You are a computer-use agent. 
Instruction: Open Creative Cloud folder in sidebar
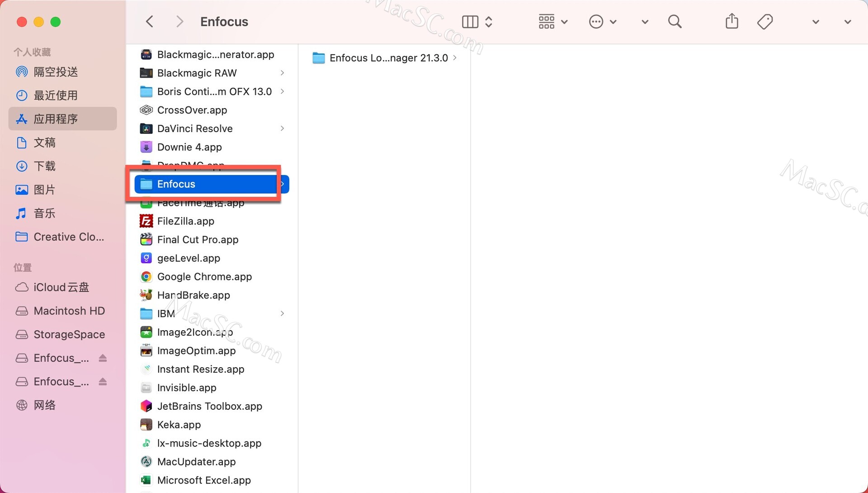[62, 237]
